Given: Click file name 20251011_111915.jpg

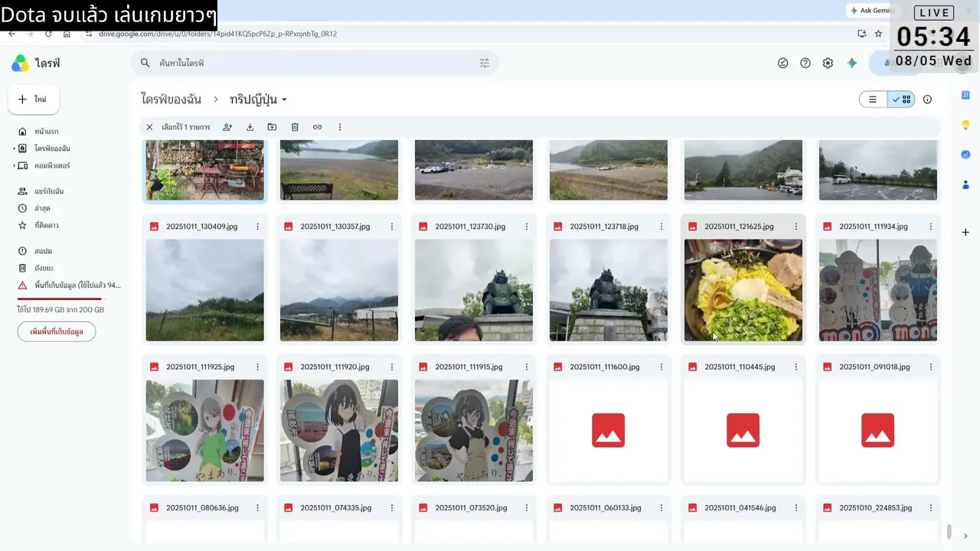Looking at the screenshot, I should coord(469,367).
